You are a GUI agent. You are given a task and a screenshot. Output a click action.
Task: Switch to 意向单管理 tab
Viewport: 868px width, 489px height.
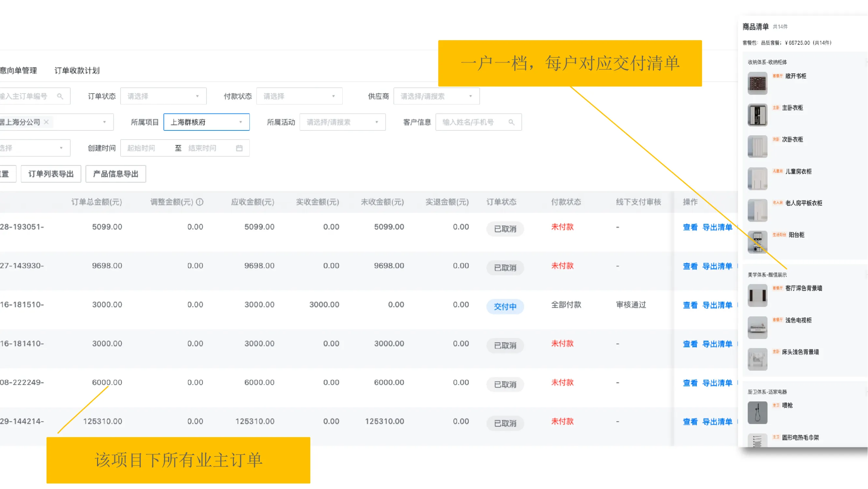tap(19, 70)
